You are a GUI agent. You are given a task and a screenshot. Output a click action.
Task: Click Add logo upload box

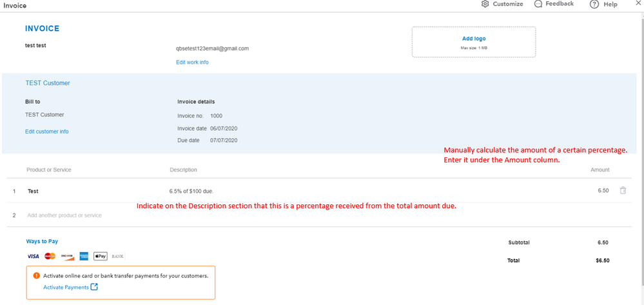point(474,42)
